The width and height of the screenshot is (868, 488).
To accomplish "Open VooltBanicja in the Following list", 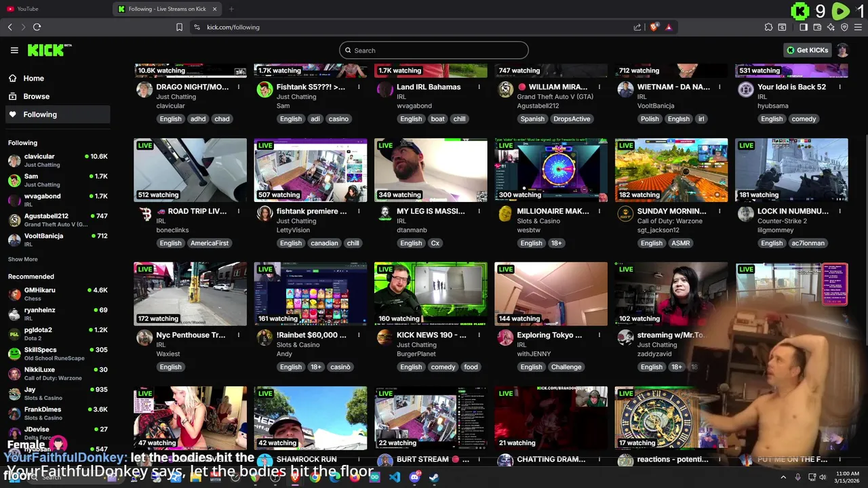I will pyautogui.click(x=58, y=240).
